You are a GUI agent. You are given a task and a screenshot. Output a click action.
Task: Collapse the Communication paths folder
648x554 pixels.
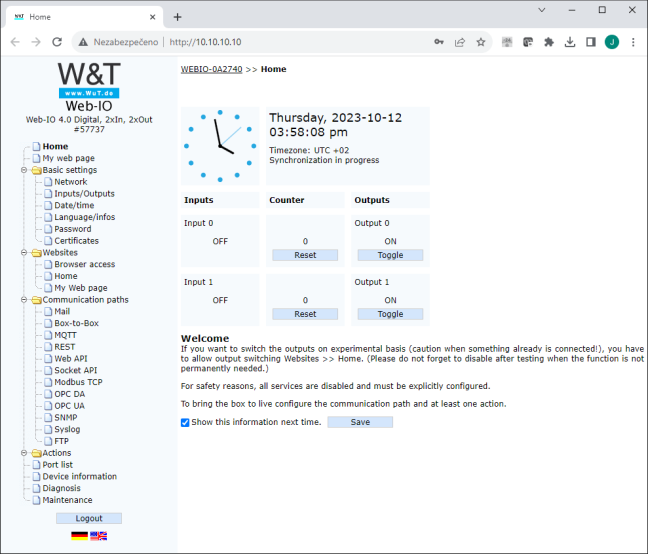(24, 300)
